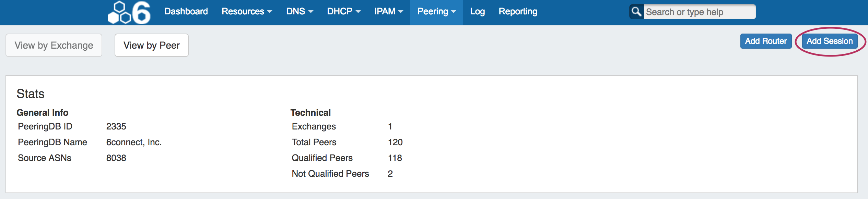Screen dimensions: 868x199
Task: Click the Qualified Peers count 118
Action: click(395, 158)
